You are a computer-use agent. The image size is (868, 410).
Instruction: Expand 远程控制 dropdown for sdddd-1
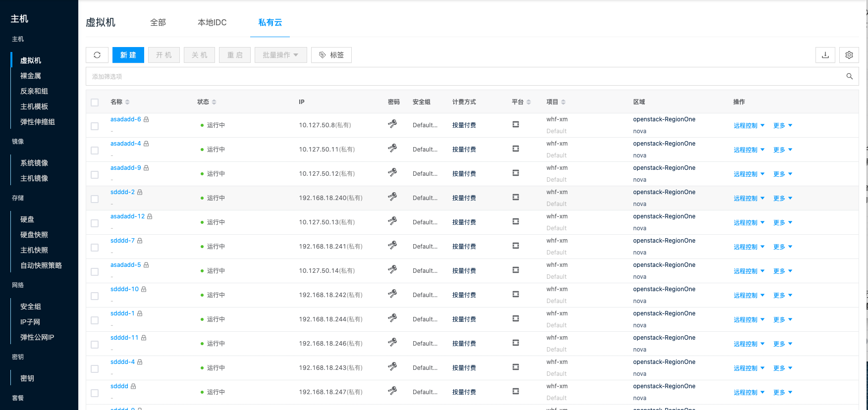(749, 320)
